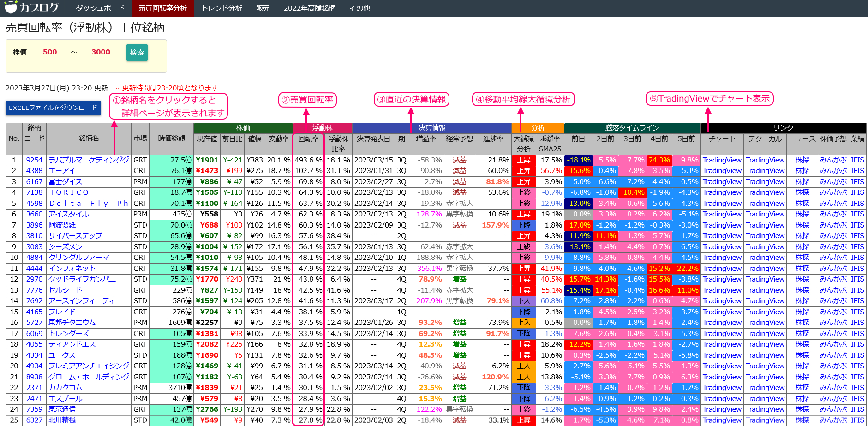Open the ラバブルマーケティンググ stock detail link
Image resolution: width=868 pixels, height=426 pixels.
[89, 160]
